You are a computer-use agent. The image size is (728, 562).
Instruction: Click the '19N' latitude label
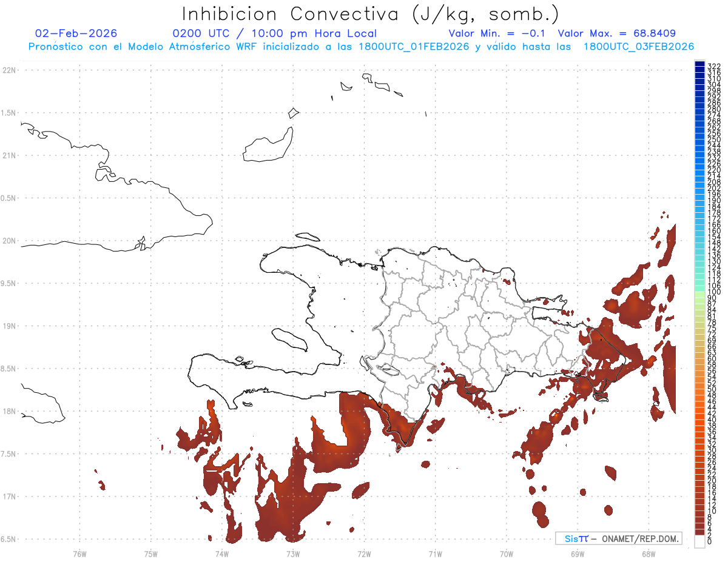pos(8,326)
